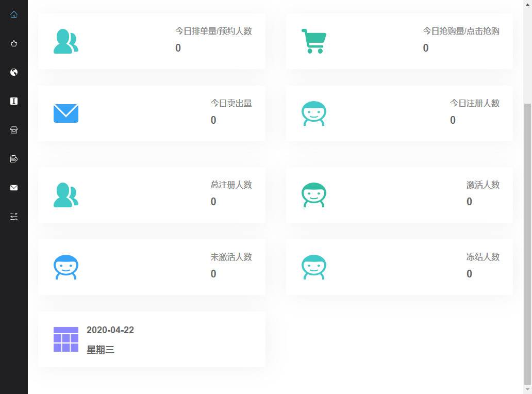Viewport: 532px width, 394px height.
Task: Click the crown icon in the sidebar
Action: point(14,43)
